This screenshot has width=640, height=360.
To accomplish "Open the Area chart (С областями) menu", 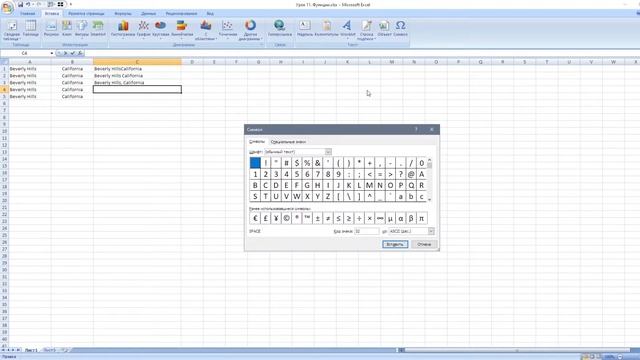I will 206,30.
